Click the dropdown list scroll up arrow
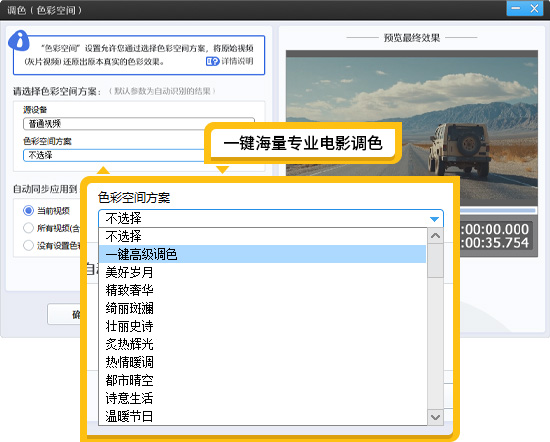550x442 pixels. pyautogui.click(x=435, y=236)
